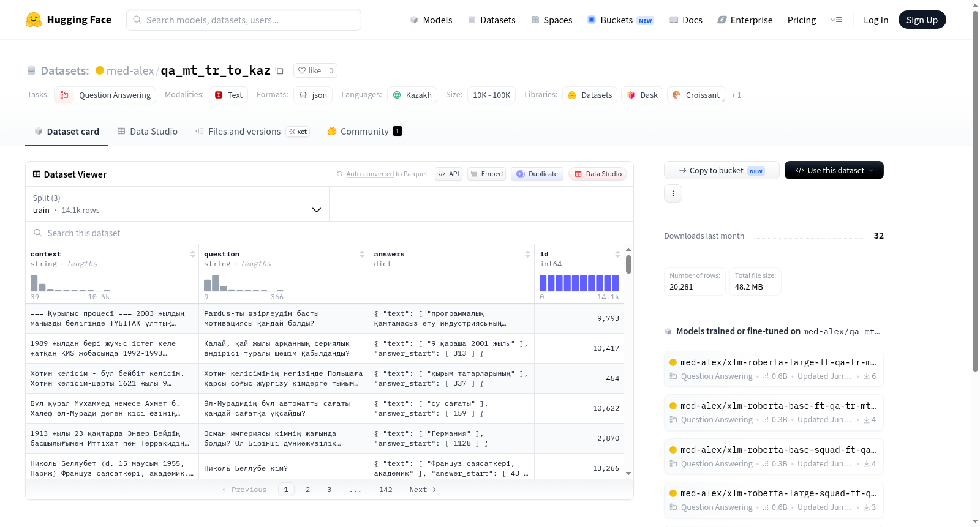Click Log In link
This screenshot has height=527, width=980.
876,20
